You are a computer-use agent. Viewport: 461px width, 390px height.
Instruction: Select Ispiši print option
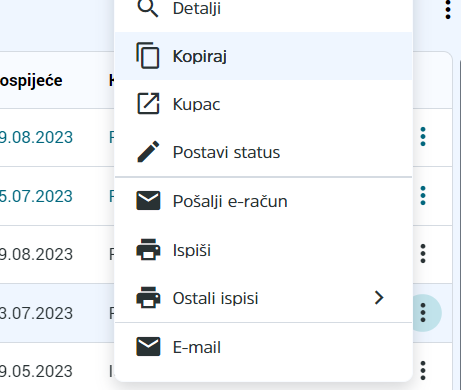pos(263,250)
